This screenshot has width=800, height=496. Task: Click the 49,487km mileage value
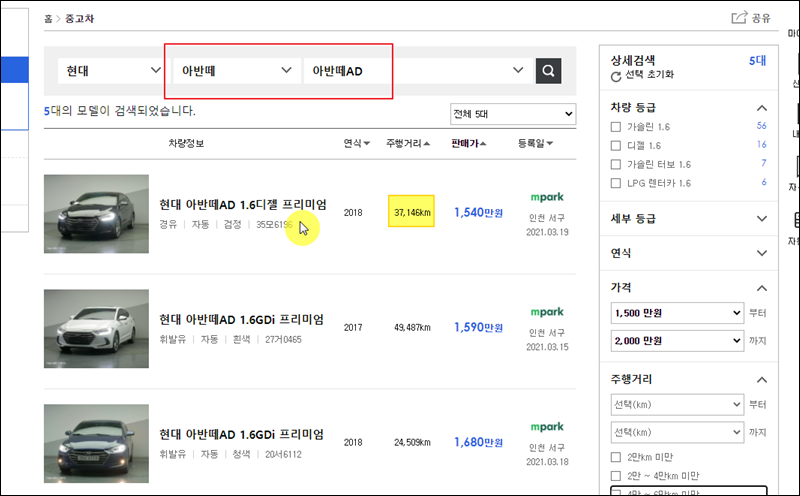[412, 327]
